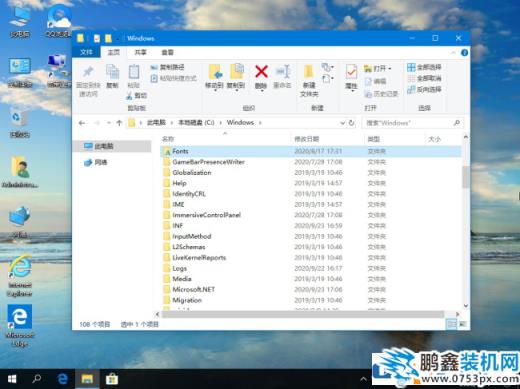Image resolution: width=520 pixels, height=389 pixels.
Task: Click the scroll down arrow of file list
Action: 466,305
